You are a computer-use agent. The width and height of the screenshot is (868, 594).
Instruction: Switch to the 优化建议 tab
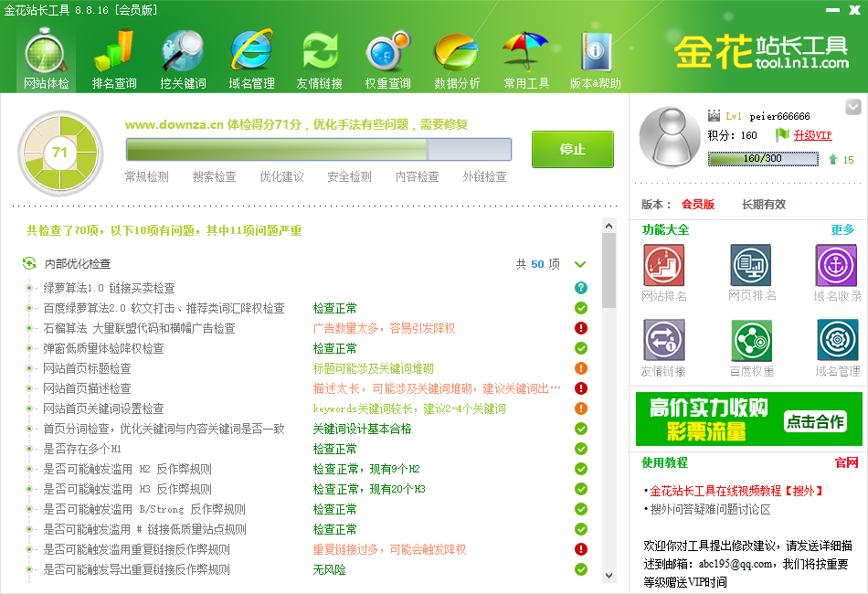pos(281,176)
